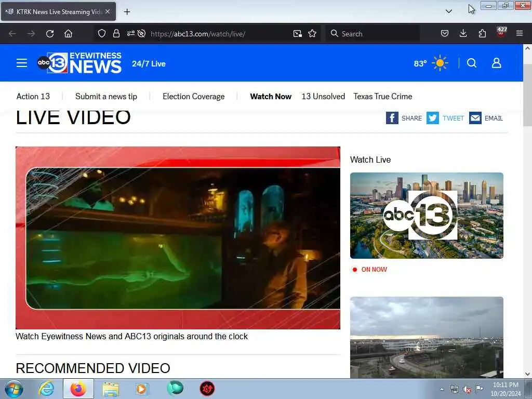Open a new browser tab
The height and width of the screenshot is (399, 532).
click(127, 12)
